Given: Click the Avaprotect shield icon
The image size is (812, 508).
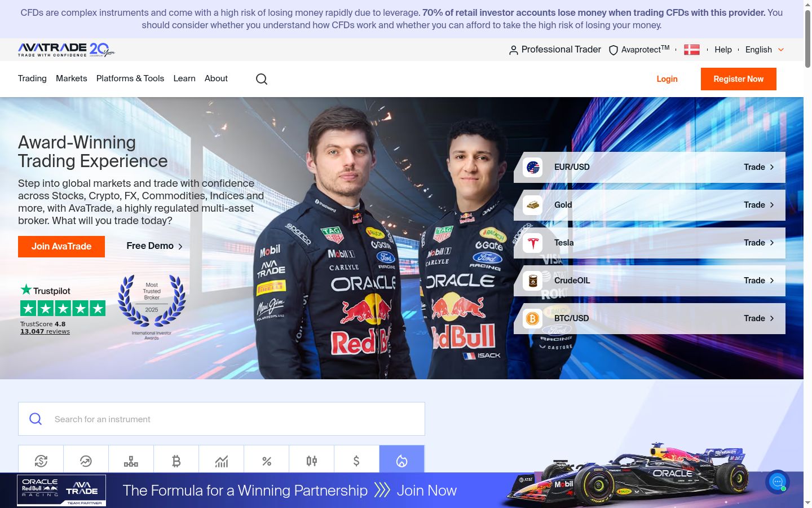Looking at the screenshot, I should click(614, 50).
